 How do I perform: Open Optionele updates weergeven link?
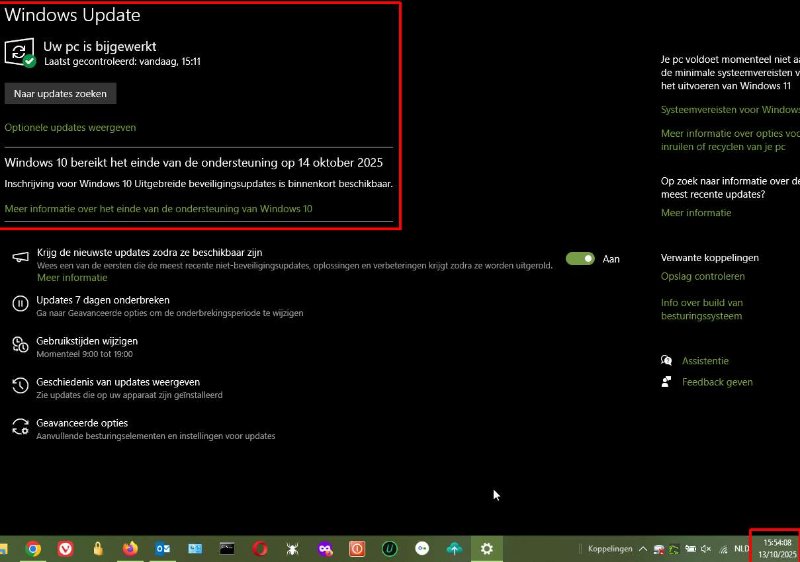[x=70, y=127]
